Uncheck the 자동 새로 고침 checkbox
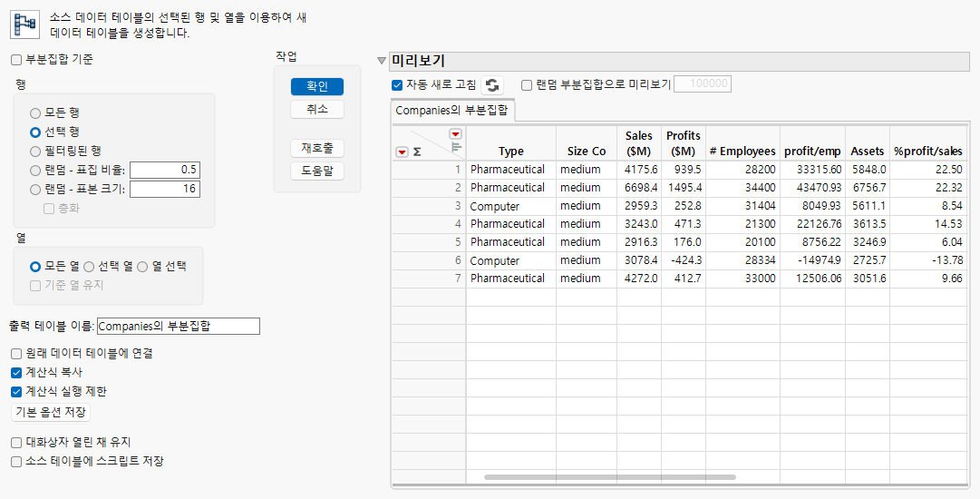Viewport: 980px width, 499px height. click(x=396, y=84)
